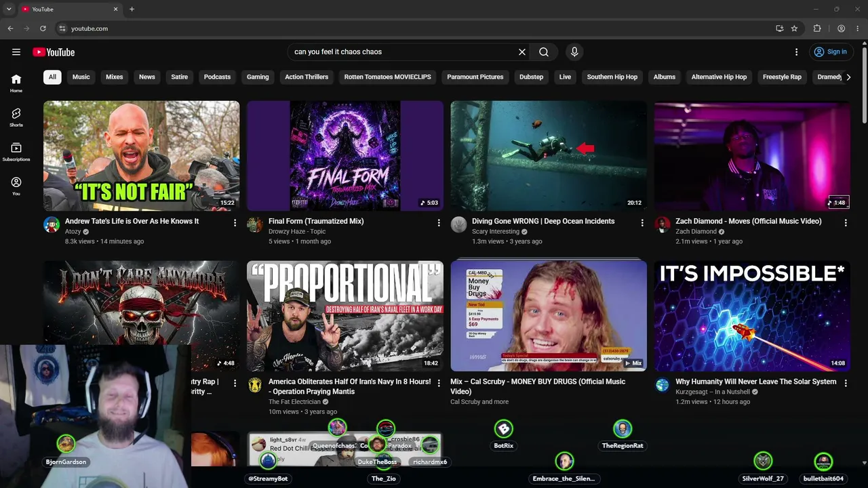The width and height of the screenshot is (868, 488).
Task: Open Diving Gone WRONG video thumbnail
Action: point(549,156)
